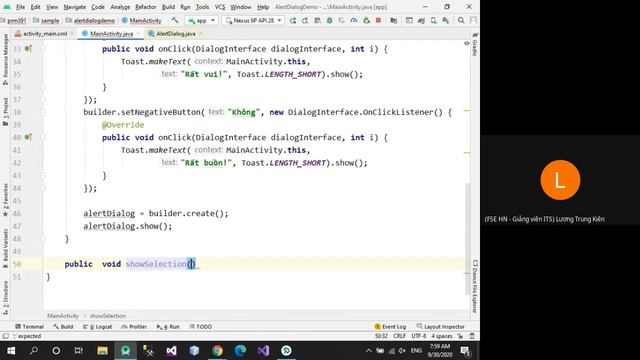Click the Windows Start button
Screen dimensions: 640x360
pos(11,351)
